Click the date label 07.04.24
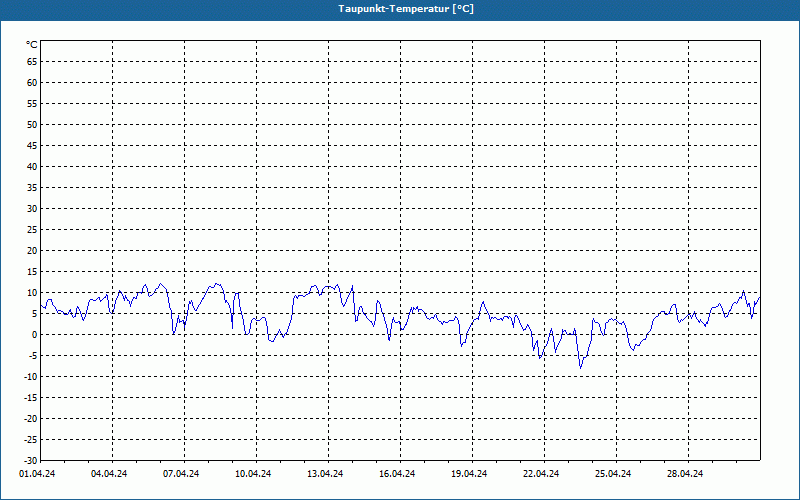The width and height of the screenshot is (800, 500). tap(181, 474)
